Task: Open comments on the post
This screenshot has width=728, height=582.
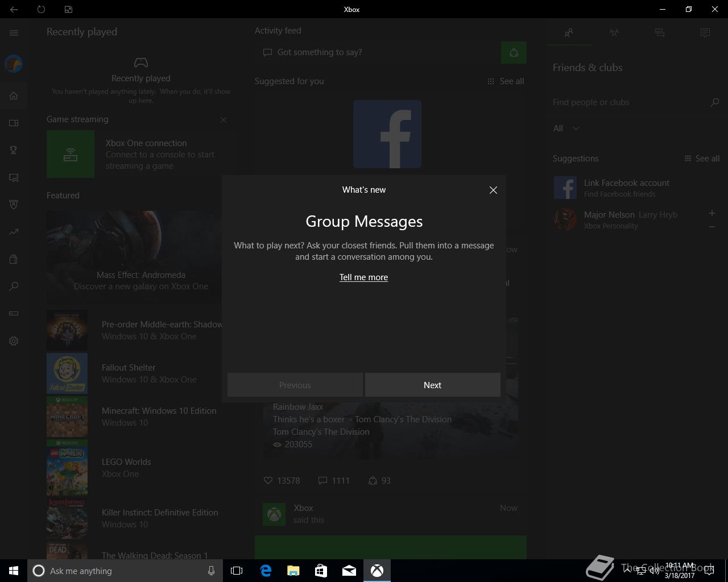Action: [x=322, y=481]
